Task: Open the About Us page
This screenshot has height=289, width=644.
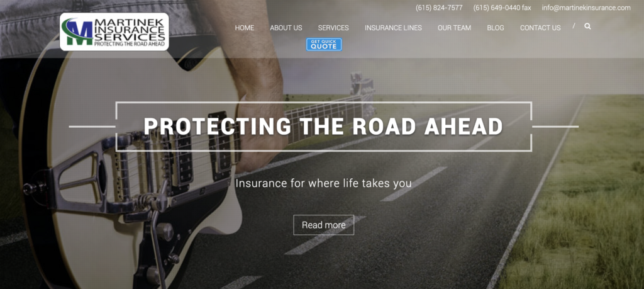Action: [x=286, y=28]
